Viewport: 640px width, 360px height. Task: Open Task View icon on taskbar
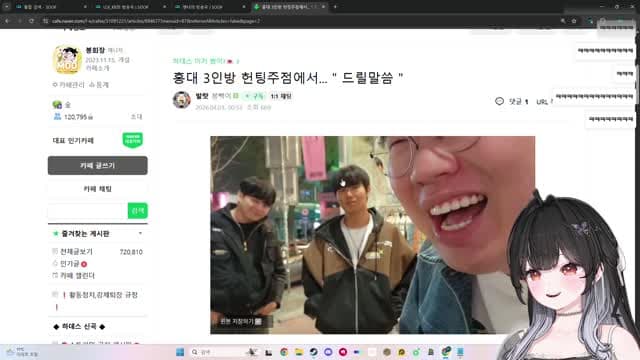268,352
